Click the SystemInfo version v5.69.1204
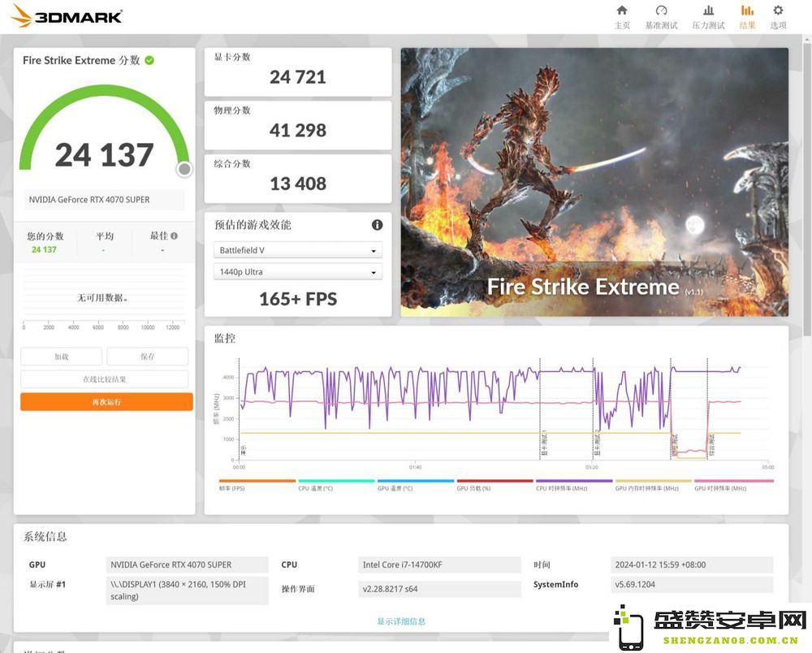 click(691, 584)
